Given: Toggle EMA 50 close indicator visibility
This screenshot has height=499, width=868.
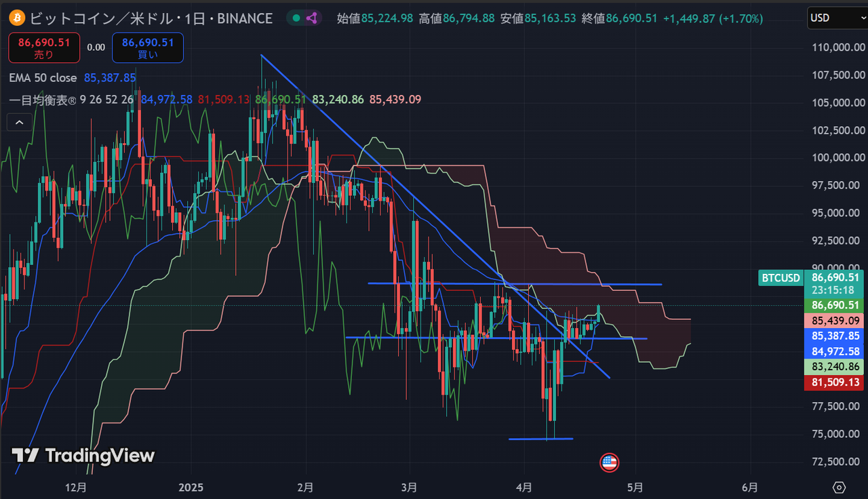Looking at the screenshot, I should [x=43, y=78].
